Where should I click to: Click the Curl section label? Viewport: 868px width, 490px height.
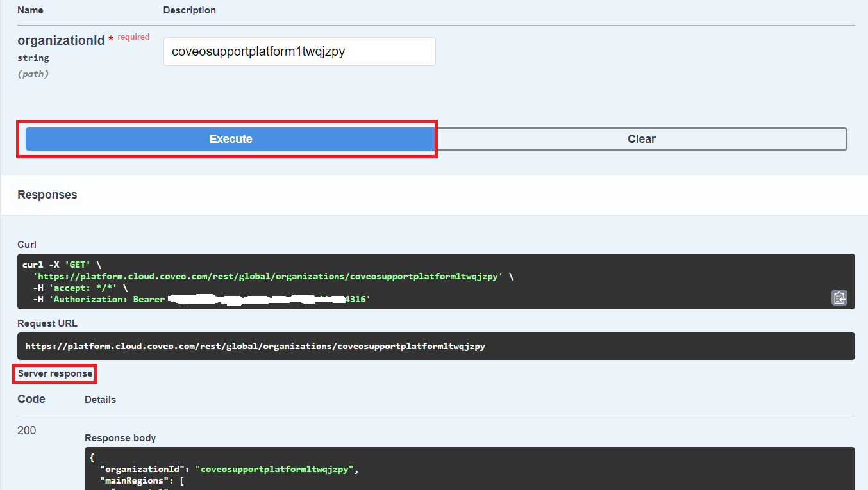tap(27, 245)
